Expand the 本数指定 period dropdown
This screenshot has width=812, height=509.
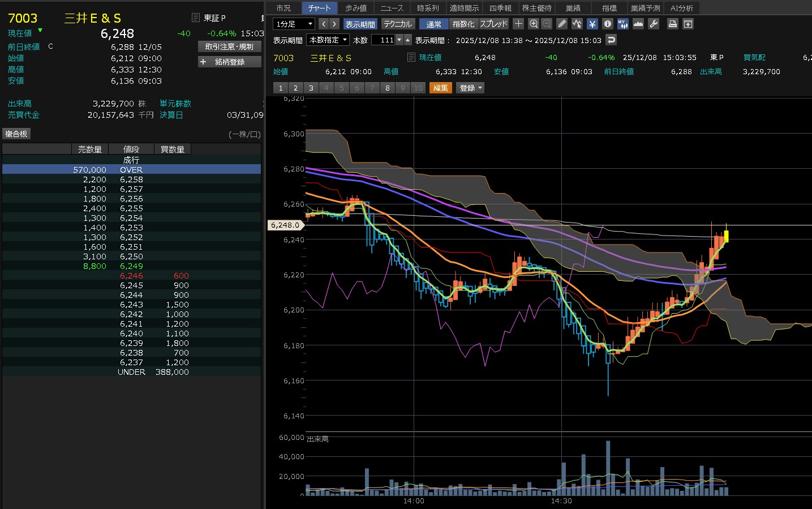[x=328, y=40]
